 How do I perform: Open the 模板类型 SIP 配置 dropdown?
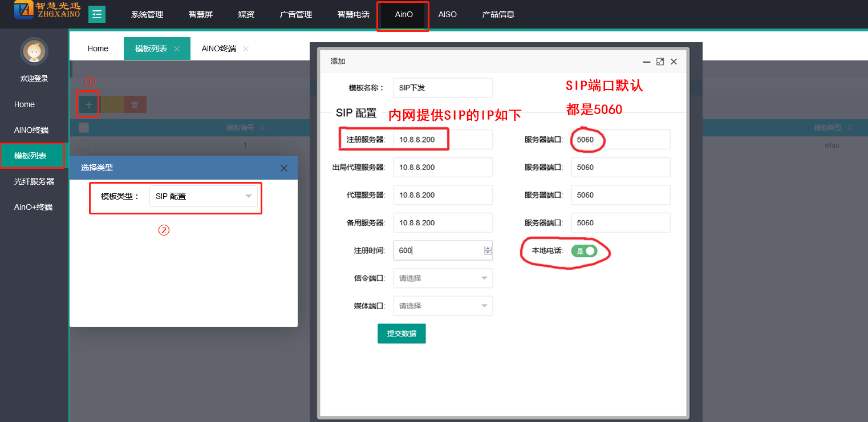click(203, 196)
